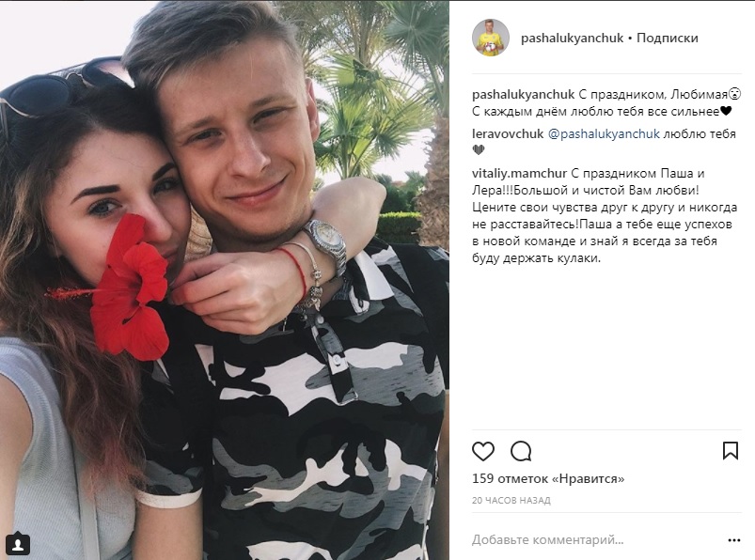Select the vitaliy.mamchur comment text
755x560 pixels.
(x=605, y=215)
